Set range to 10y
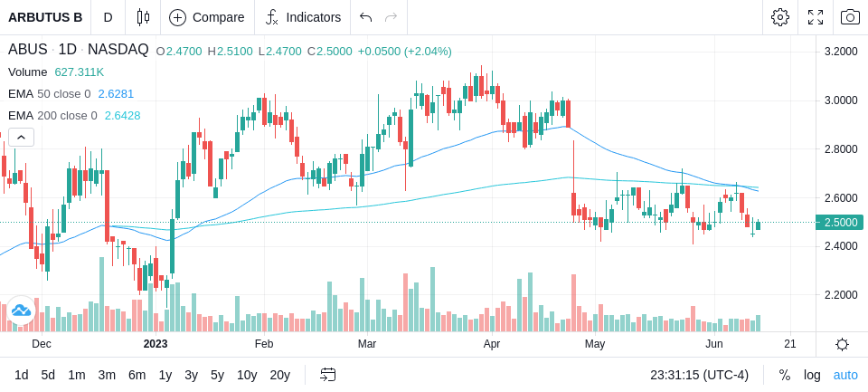Viewport: 868px width, 392px height. point(246,375)
